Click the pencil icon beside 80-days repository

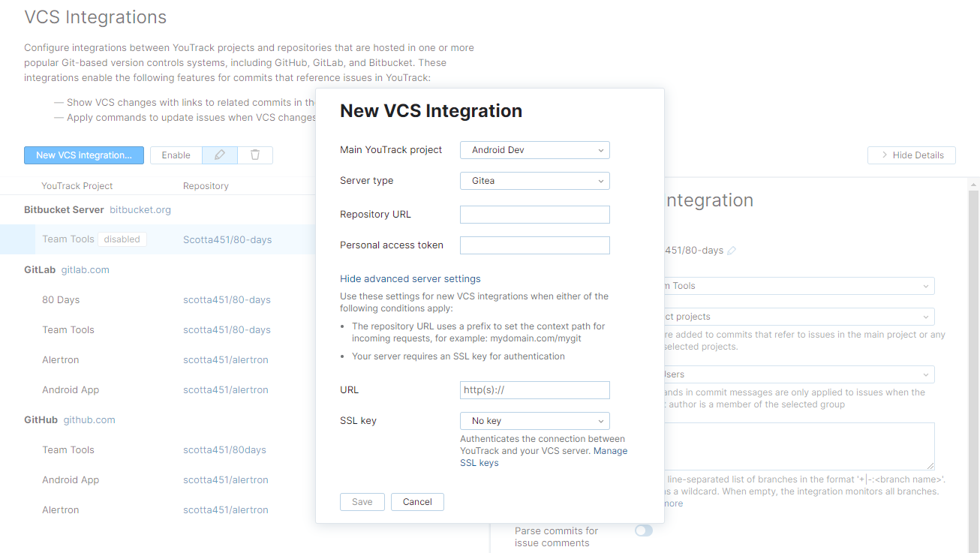coord(732,251)
